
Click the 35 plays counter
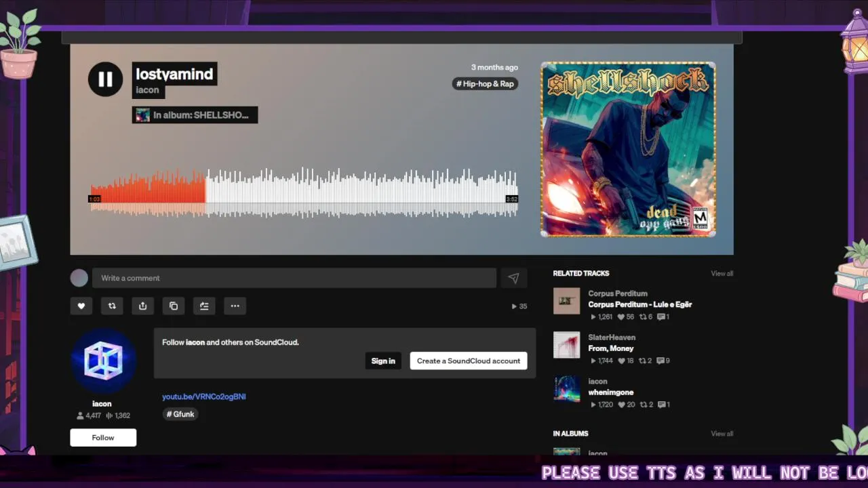519,306
